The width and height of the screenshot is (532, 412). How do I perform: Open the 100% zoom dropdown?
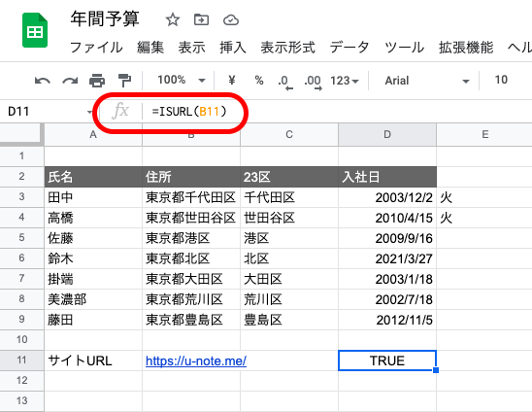point(182,81)
